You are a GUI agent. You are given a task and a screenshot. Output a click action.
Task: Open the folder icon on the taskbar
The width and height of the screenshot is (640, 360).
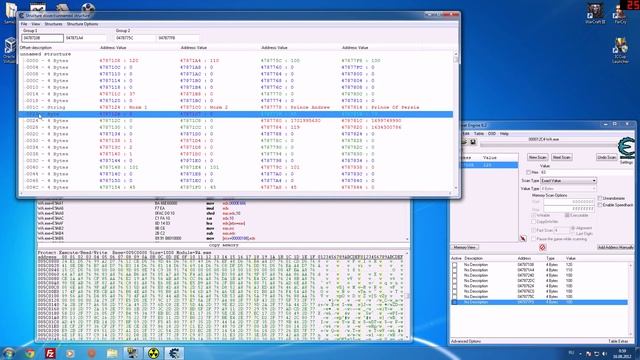point(112,353)
